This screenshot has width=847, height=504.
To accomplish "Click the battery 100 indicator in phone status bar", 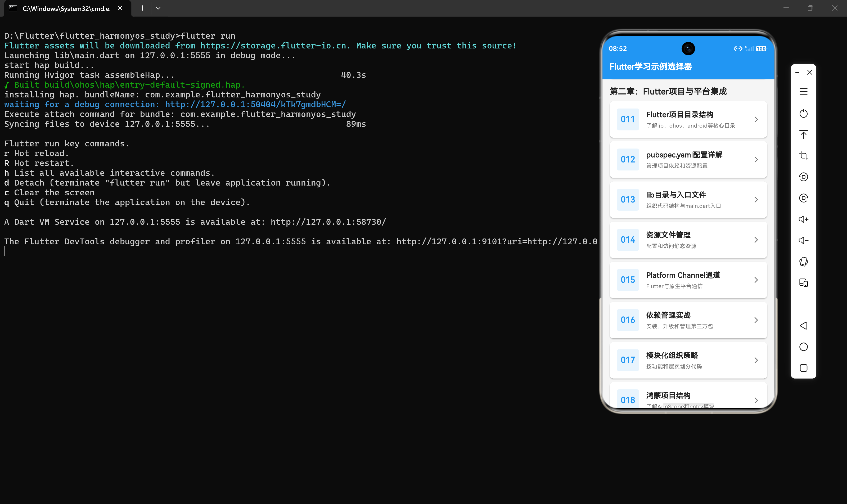I will tap(762, 48).
